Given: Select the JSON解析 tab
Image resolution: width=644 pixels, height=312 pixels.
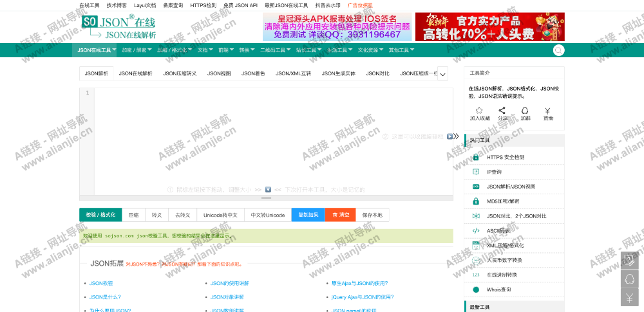Looking at the screenshot, I should click(x=97, y=74).
